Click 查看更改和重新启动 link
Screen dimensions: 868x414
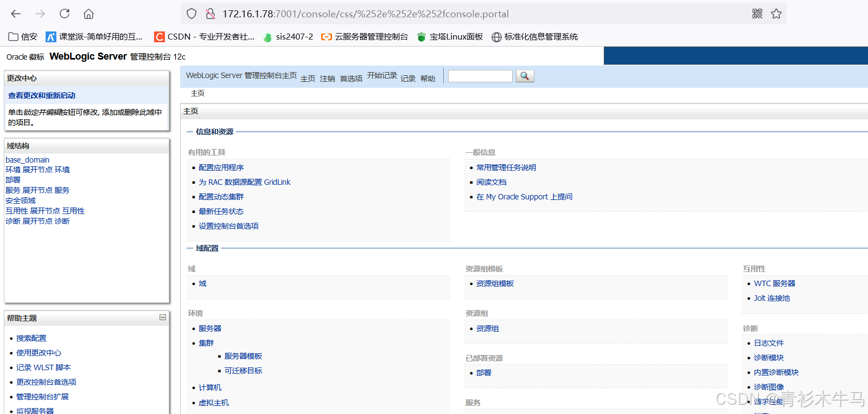(42, 95)
